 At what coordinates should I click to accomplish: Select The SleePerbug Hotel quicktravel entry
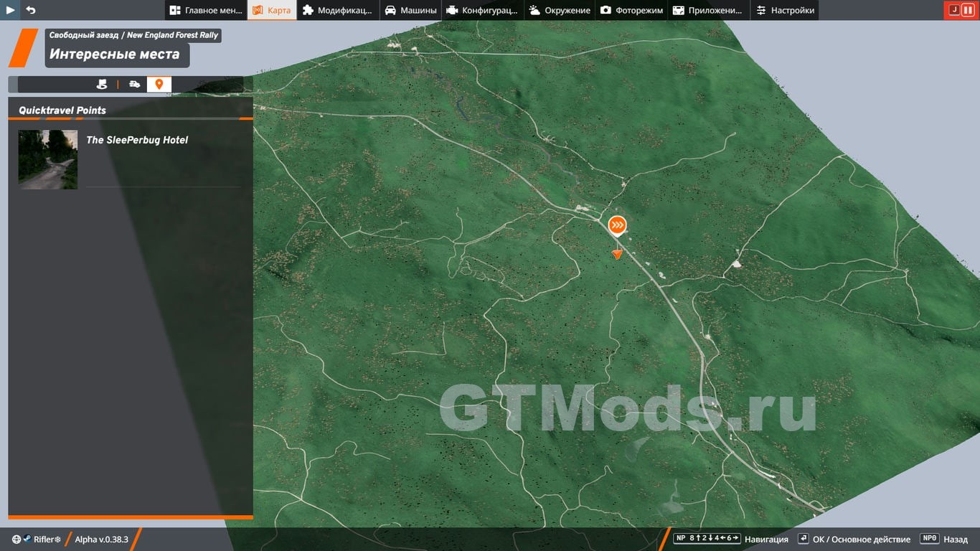point(137,141)
